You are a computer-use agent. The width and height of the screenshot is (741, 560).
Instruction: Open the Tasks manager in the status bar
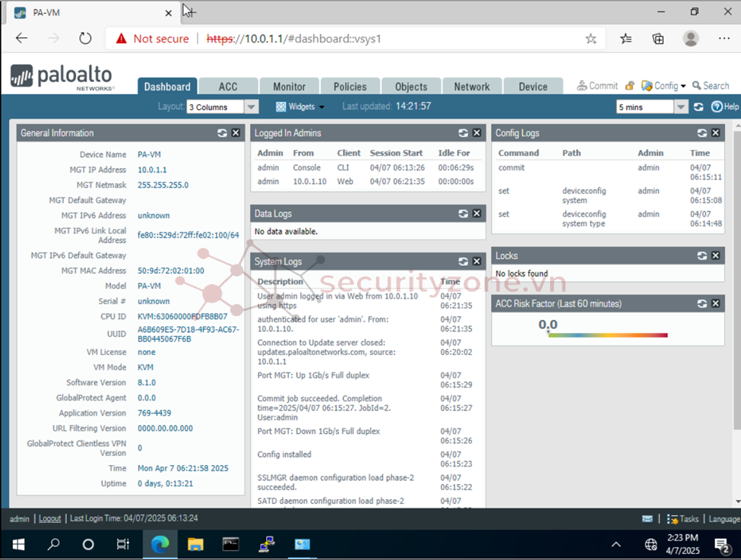click(x=682, y=519)
